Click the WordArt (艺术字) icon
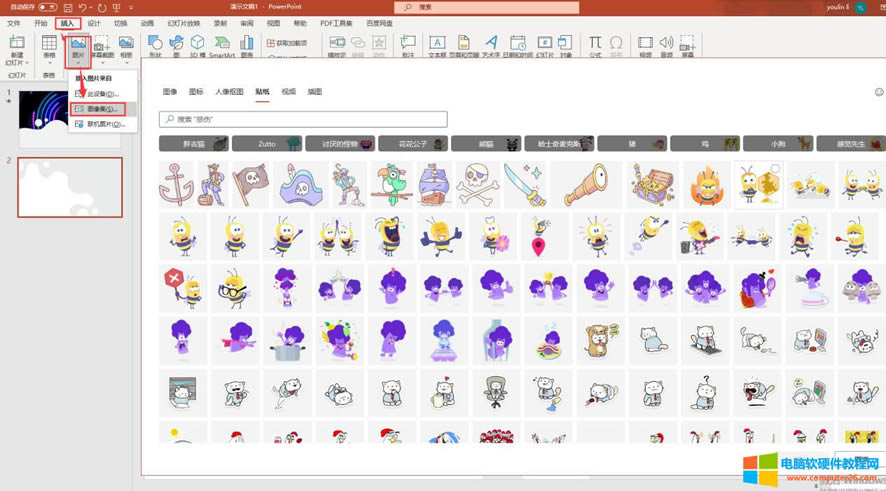The height and width of the screenshot is (491, 886). (x=491, y=46)
